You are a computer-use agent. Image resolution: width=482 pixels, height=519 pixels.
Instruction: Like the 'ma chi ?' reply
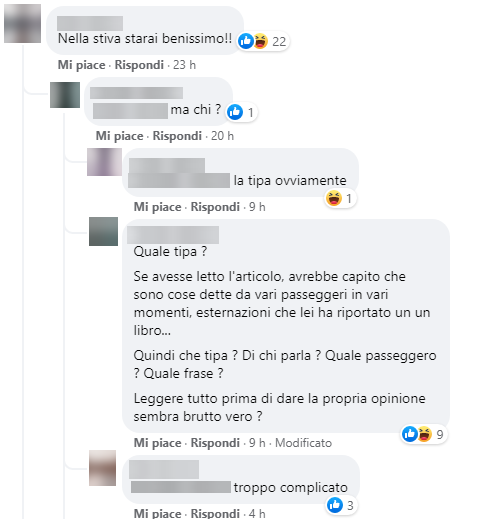(x=119, y=136)
